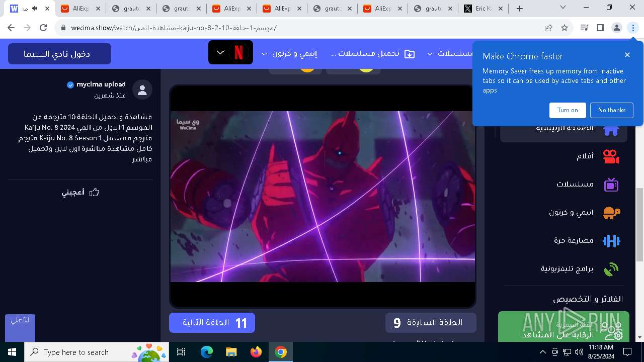Open Task View on the taskbar

tap(182, 352)
